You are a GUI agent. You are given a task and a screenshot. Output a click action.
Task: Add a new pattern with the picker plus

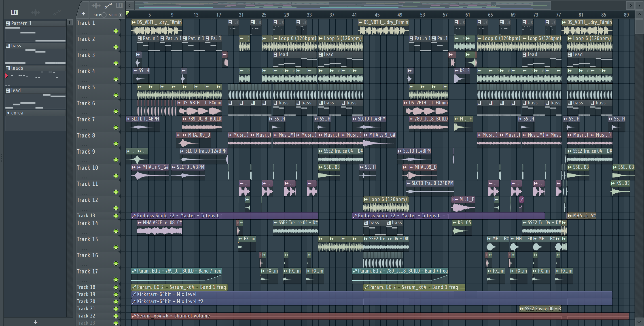(36, 322)
